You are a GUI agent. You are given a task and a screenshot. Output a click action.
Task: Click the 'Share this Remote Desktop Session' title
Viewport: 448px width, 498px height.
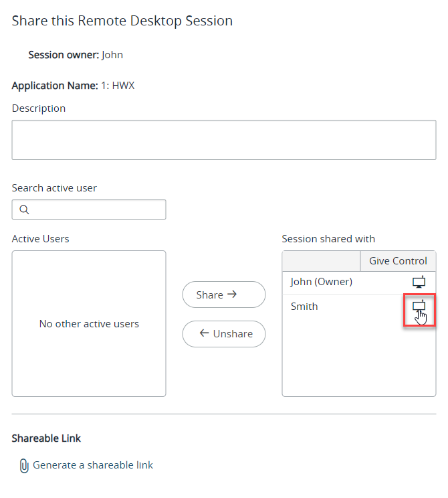(x=122, y=21)
